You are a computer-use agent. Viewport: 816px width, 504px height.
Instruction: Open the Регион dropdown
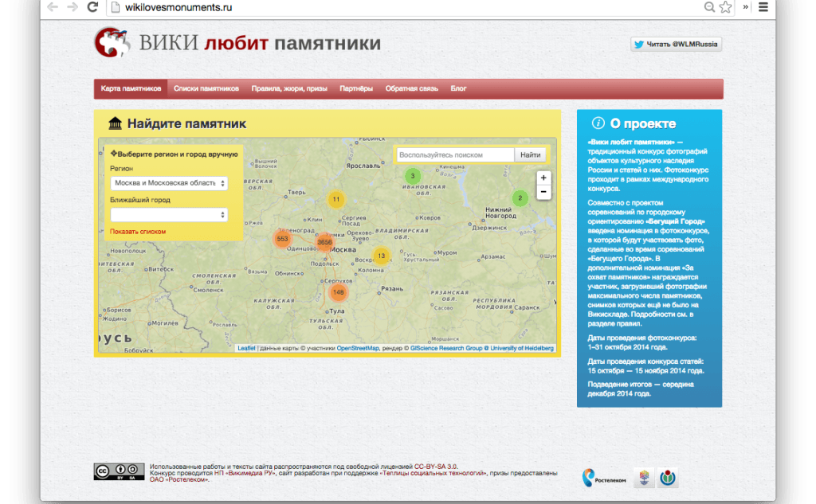pos(169,183)
